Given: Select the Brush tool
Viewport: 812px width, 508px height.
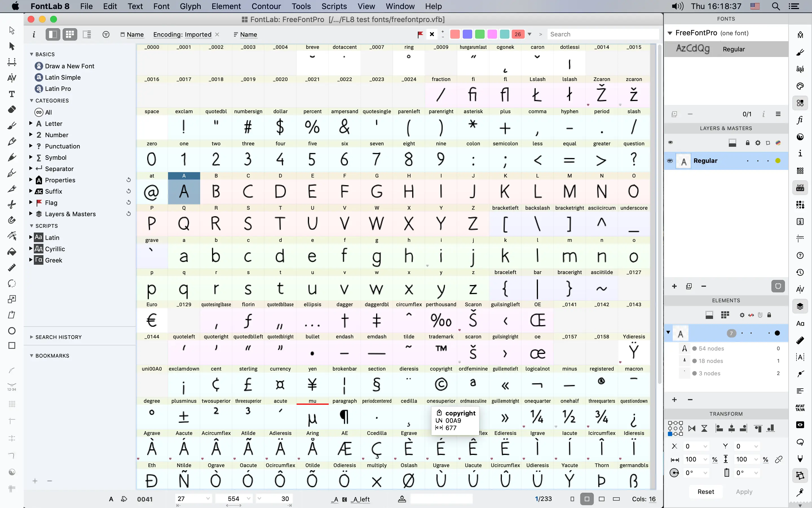Looking at the screenshot, I should pos(12,126).
